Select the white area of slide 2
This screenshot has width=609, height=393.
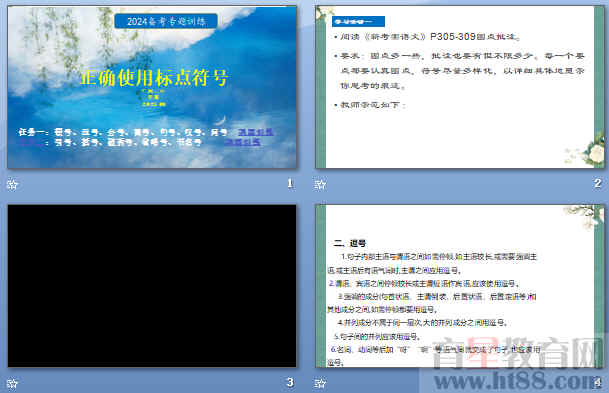coord(460,87)
